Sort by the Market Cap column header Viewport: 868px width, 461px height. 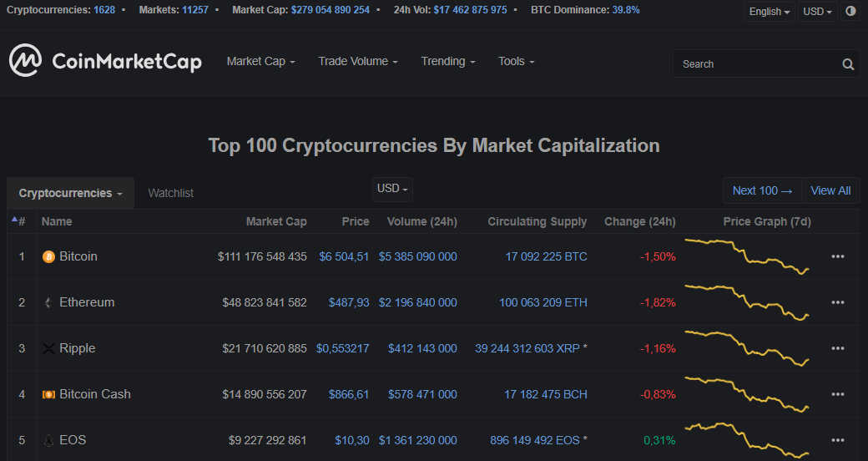click(x=276, y=221)
